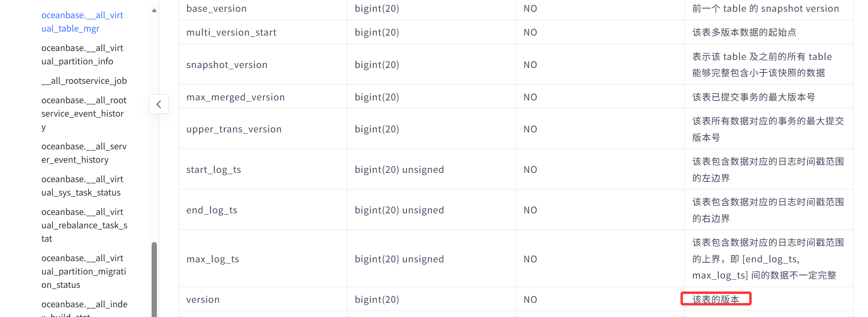Open oceanbase.__all_server_event_history in sidebar
This screenshot has height=317, width=868.
tap(84, 153)
